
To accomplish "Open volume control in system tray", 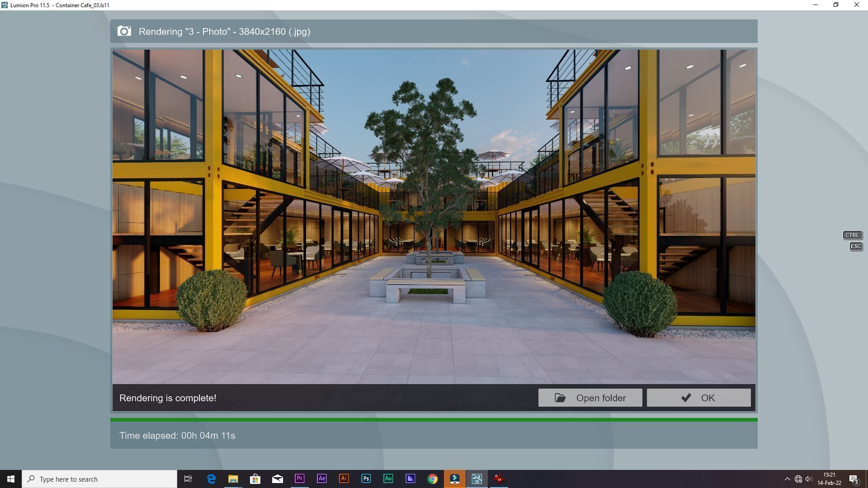I will point(809,479).
